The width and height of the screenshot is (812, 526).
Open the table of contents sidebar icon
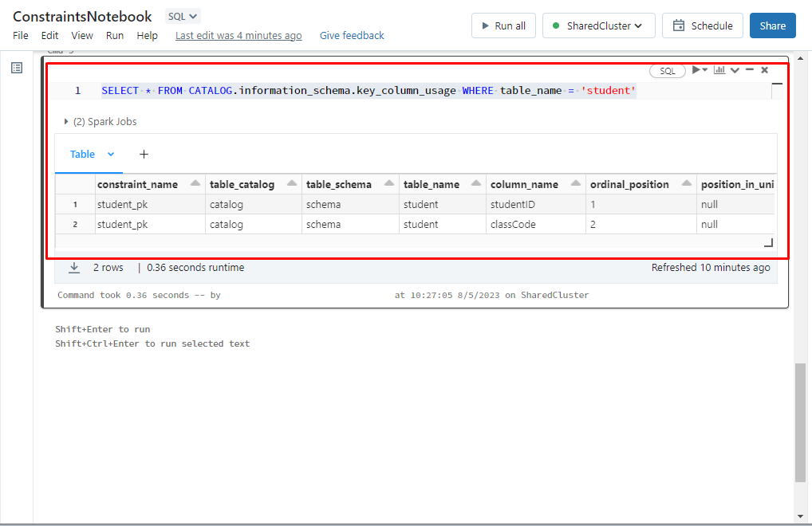pos(17,69)
